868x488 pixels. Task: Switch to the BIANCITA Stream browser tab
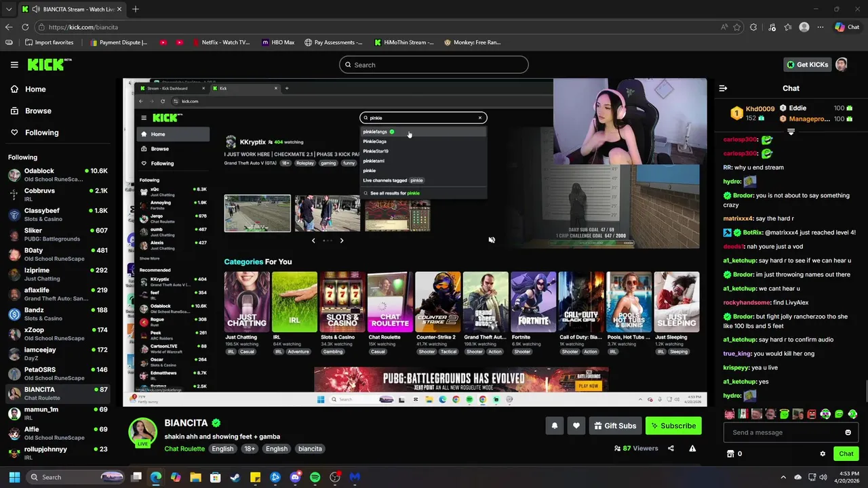click(71, 9)
